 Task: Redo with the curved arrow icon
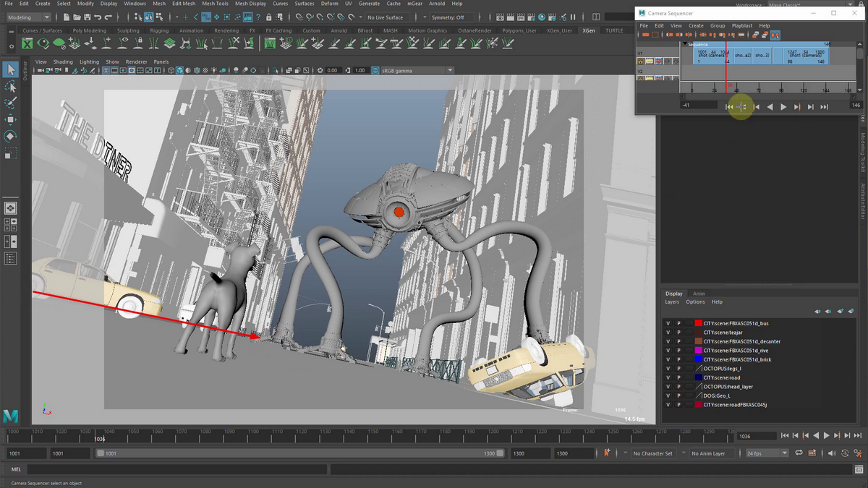click(x=109, y=17)
